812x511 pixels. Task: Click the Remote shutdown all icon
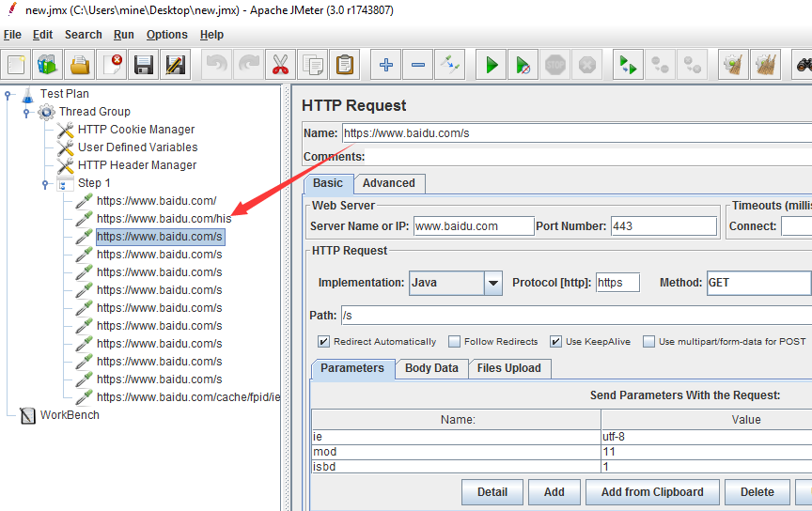point(693,65)
